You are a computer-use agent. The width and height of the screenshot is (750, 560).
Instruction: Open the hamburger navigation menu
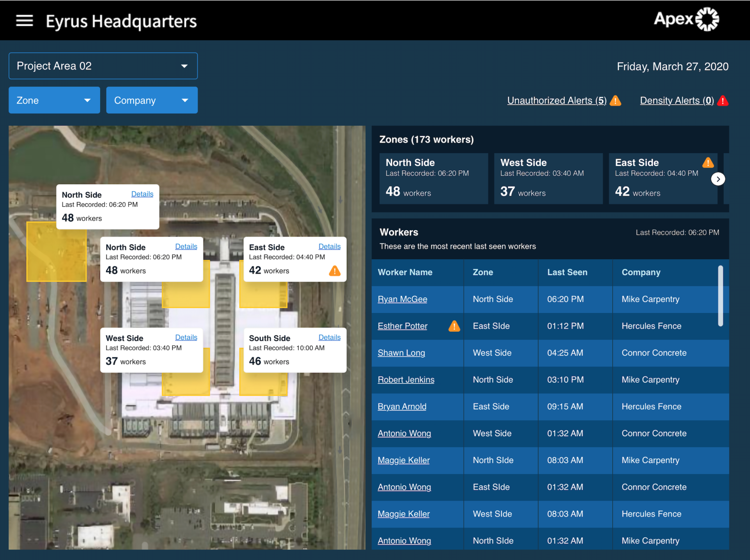point(24,20)
